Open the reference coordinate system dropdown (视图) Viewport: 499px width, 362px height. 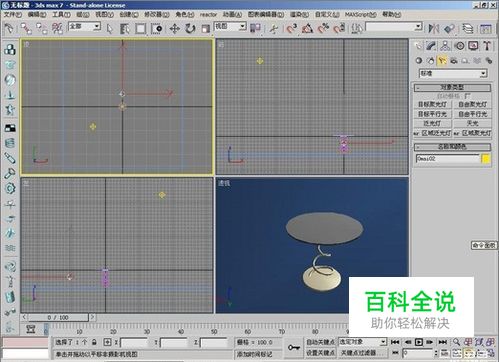click(x=230, y=26)
